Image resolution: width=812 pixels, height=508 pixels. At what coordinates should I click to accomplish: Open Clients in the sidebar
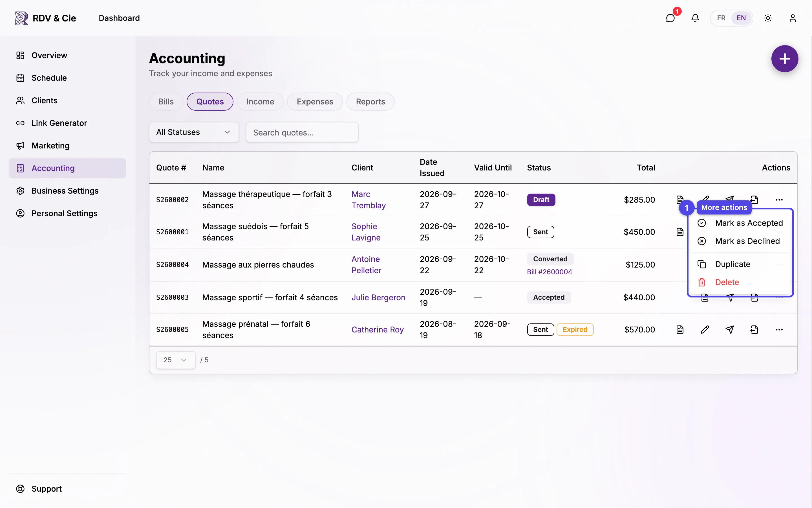67,100
